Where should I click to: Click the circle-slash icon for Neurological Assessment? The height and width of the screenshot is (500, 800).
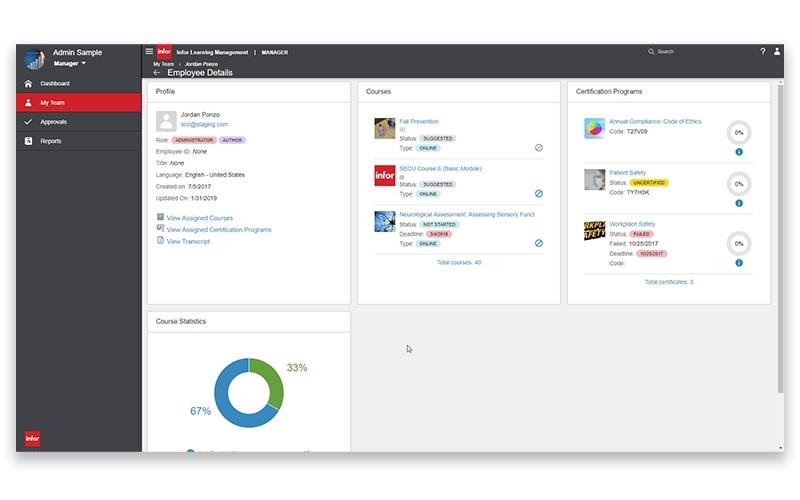539,243
